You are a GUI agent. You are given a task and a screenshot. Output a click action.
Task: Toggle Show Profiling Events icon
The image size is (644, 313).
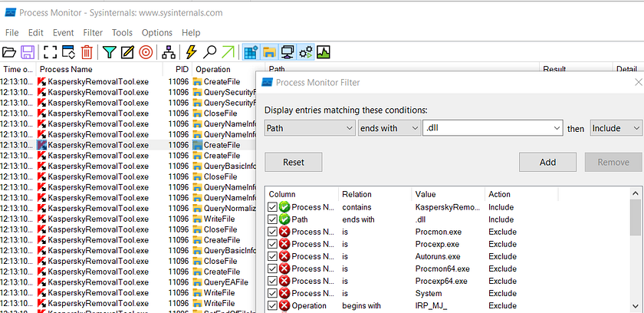[x=324, y=52]
